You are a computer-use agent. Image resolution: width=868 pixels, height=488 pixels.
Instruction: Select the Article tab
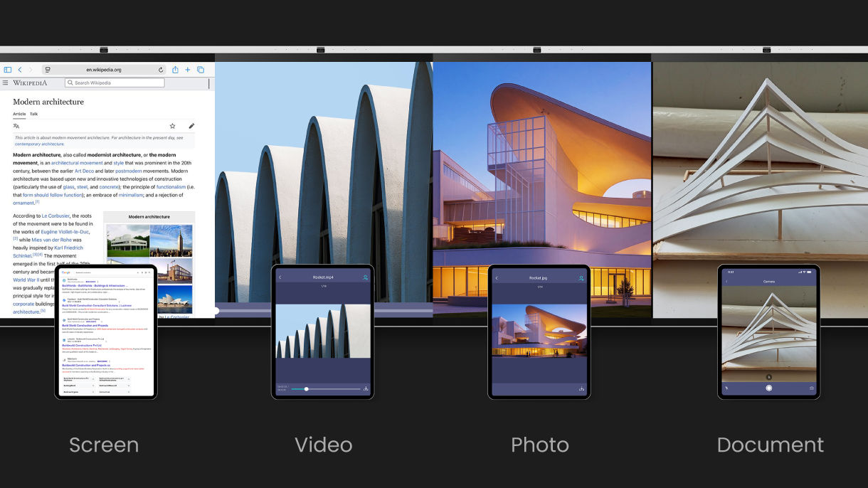[x=19, y=114]
